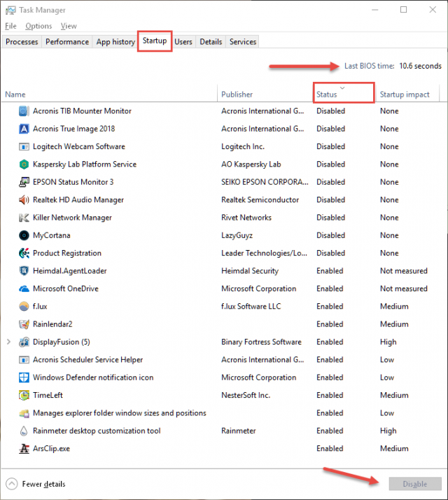This screenshot has height=500, width=448.
Task: Switch to the Performance tab
Action: point(67,42)
